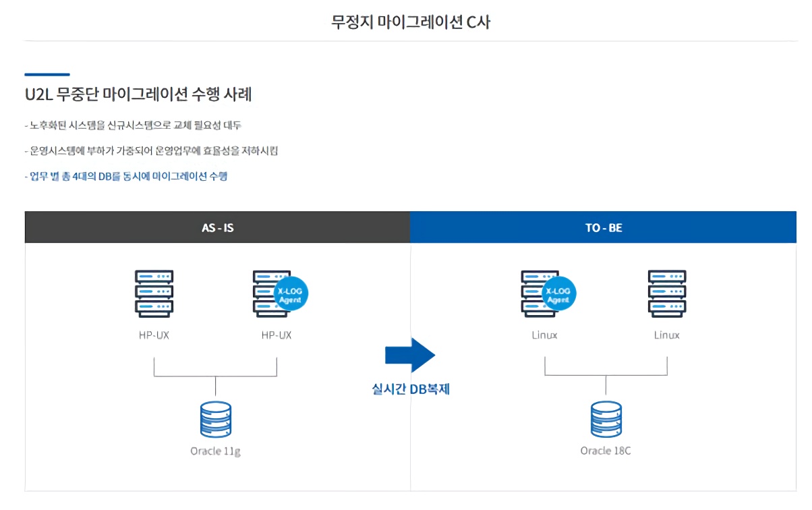
Task: Click the U2L 무중단 마이그레이션 수행 사례 heading
Action: point(138,94)
